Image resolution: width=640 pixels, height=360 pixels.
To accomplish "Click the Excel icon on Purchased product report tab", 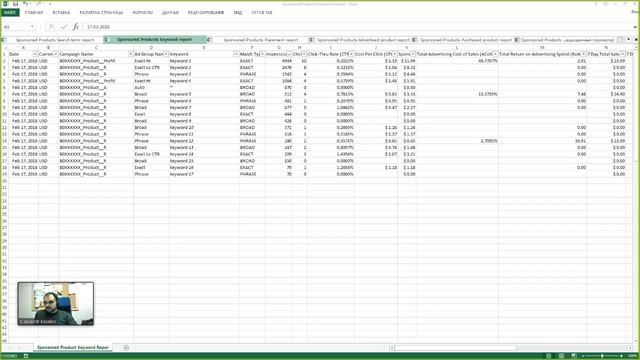I will coord(414,40).
